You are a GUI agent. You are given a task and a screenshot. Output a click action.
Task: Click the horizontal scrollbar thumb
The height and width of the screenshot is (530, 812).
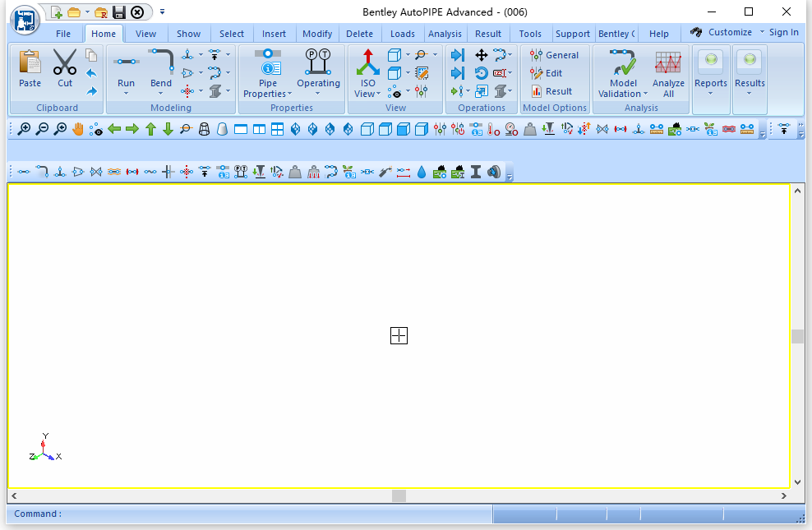[x=399, y=495]
